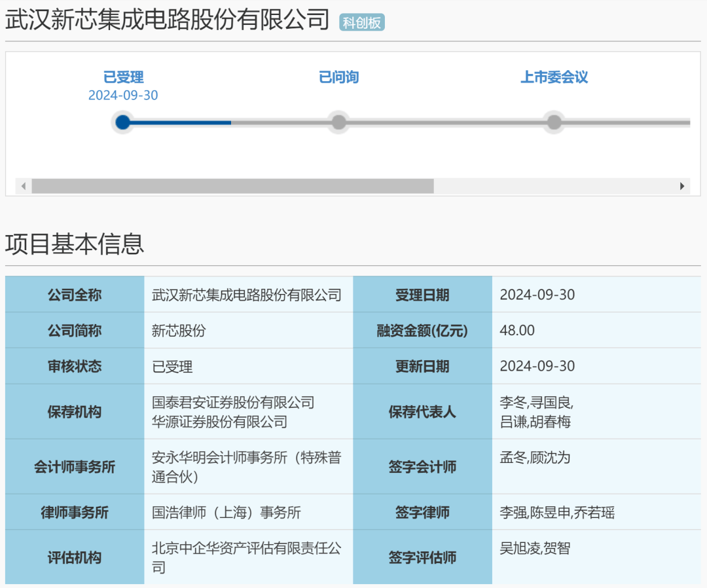Screen dimensions: 707x588
Task: Click the 签字会计师 label cell
Action: click(422, 466)
